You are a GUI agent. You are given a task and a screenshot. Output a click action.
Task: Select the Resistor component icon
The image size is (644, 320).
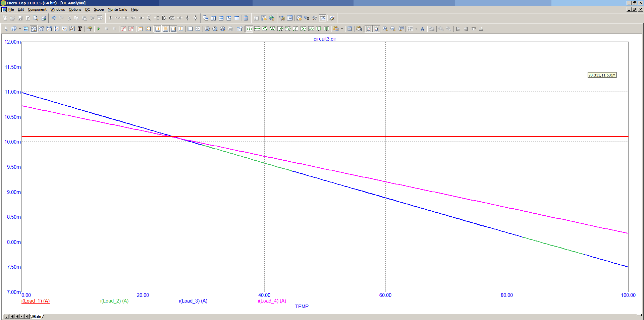click(x=118, y=18)
